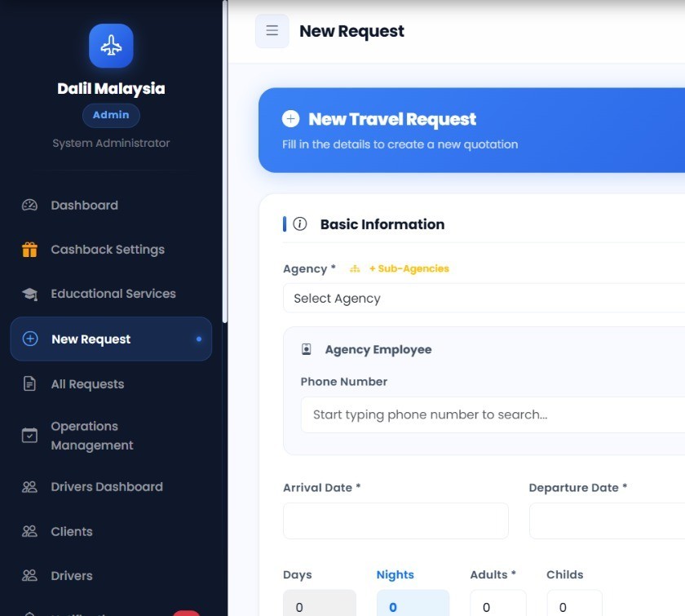Click the Agency Employee contact badge icon
Image resolution: width=685 pixels, height=616 pixels.
pyautogui.click(x=307, y=349)
